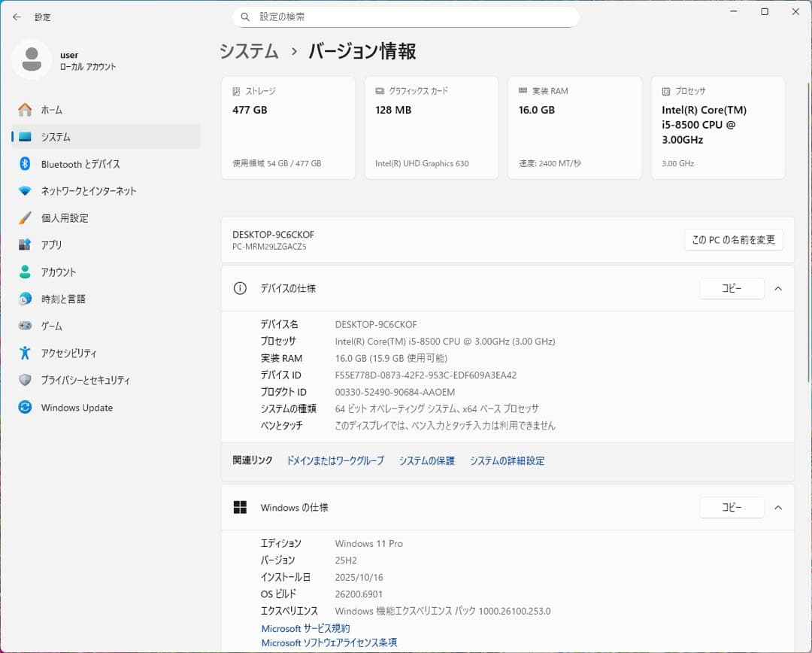812x653 pixels.
Task: Click the 設定の検索 search field
Action: click(406, 16)
